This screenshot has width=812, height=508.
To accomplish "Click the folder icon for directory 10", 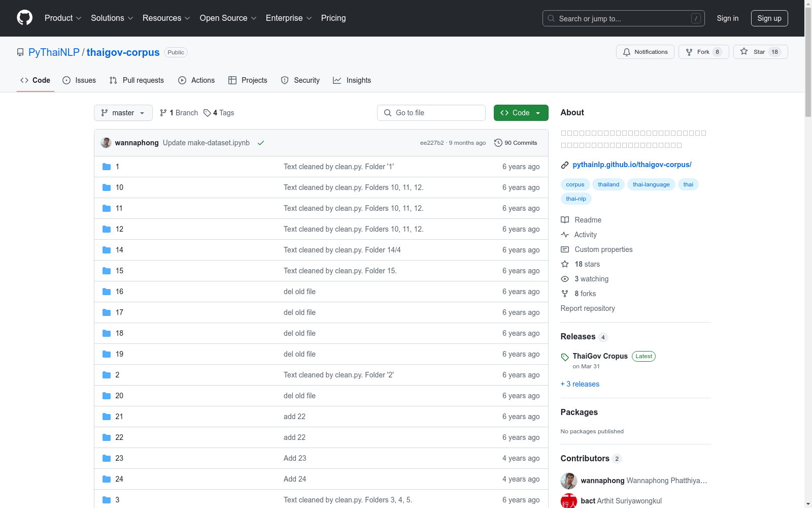I will pyautogui.click(x=107, y=187).
